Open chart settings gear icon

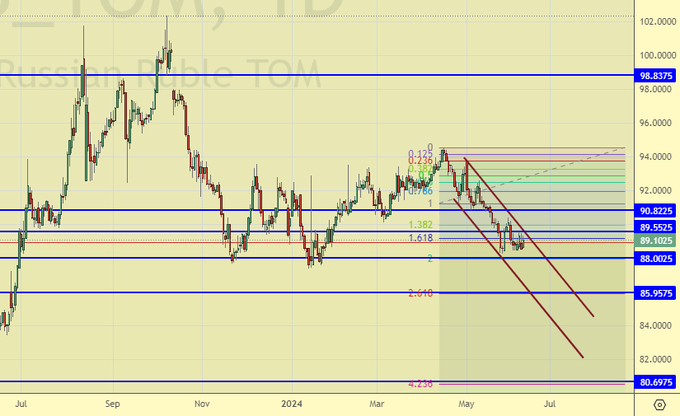click(659, 405)
